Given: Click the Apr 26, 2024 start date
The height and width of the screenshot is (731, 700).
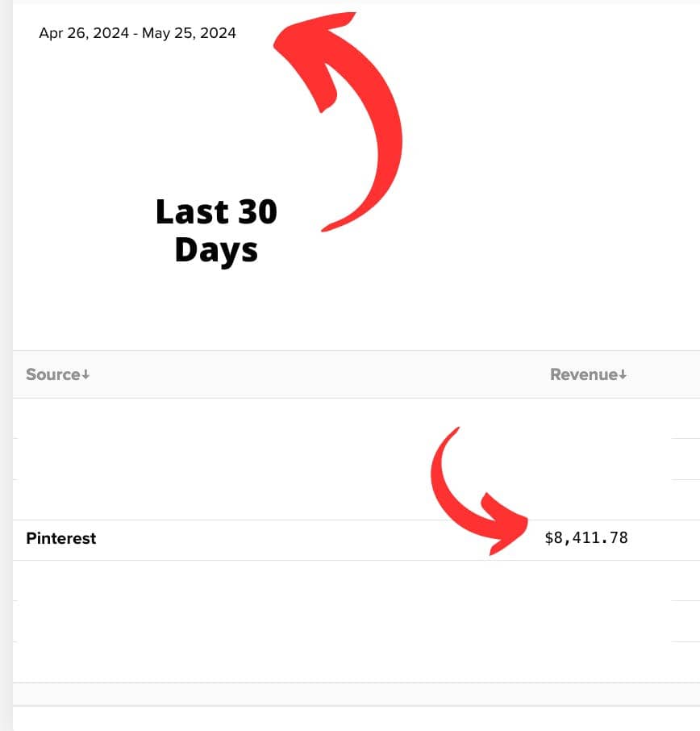Looking at the screenshot, I should (84, 33).
